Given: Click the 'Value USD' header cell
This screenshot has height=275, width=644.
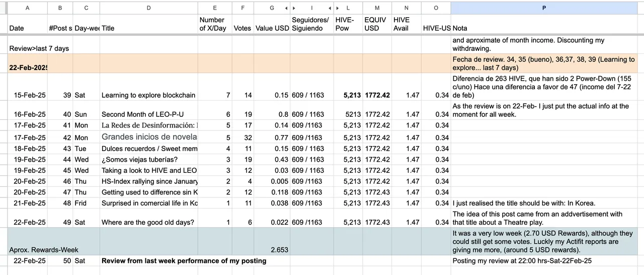Looking at the screenshot, I should click(272, 24).
